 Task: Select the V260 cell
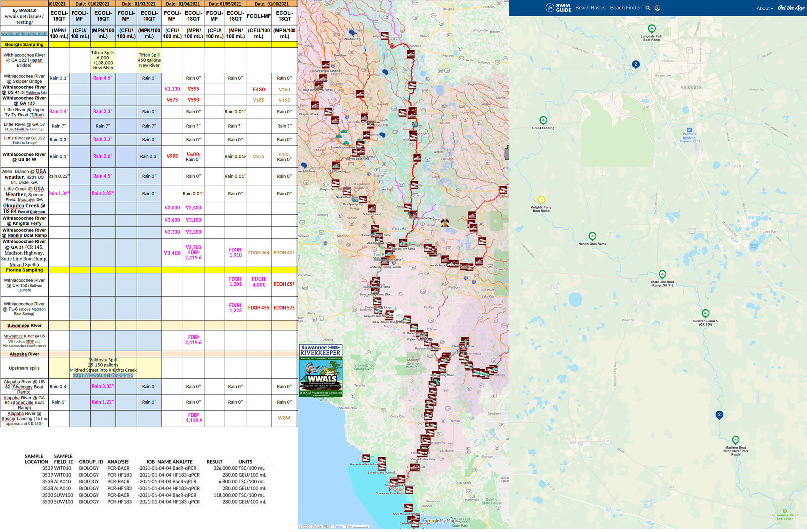pos(284,90)
